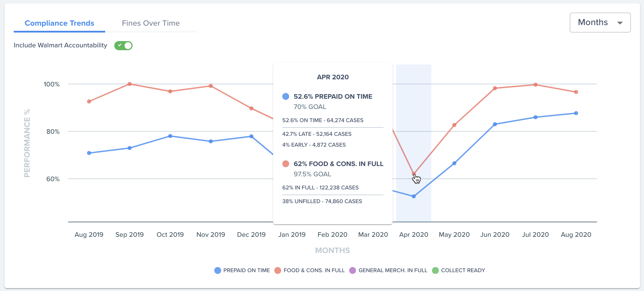Toggle Include Walmart Accountability switch
The height and width of the screenshot is (291, 644).
point(123,45)
